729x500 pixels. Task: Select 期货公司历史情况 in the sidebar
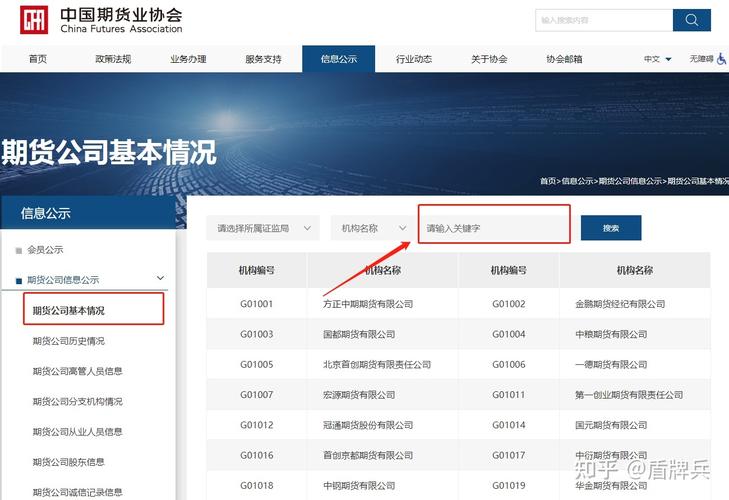click(x=68, y=341)
